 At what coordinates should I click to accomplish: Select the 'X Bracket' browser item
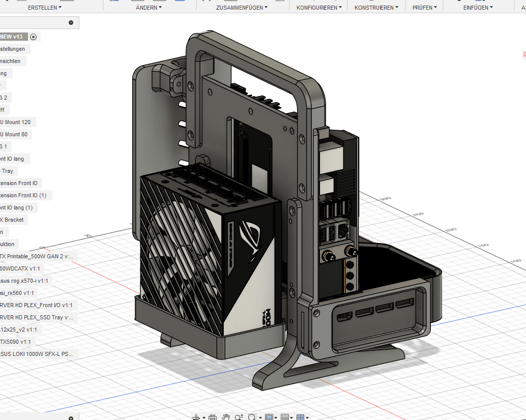(x=13, y=220)
